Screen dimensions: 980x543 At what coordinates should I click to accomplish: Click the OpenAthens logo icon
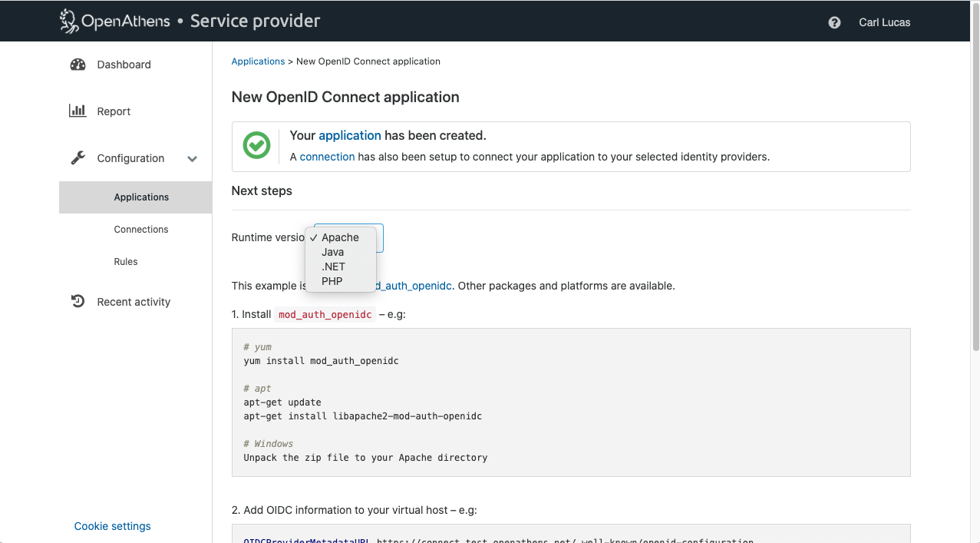(x=69, y=22)
